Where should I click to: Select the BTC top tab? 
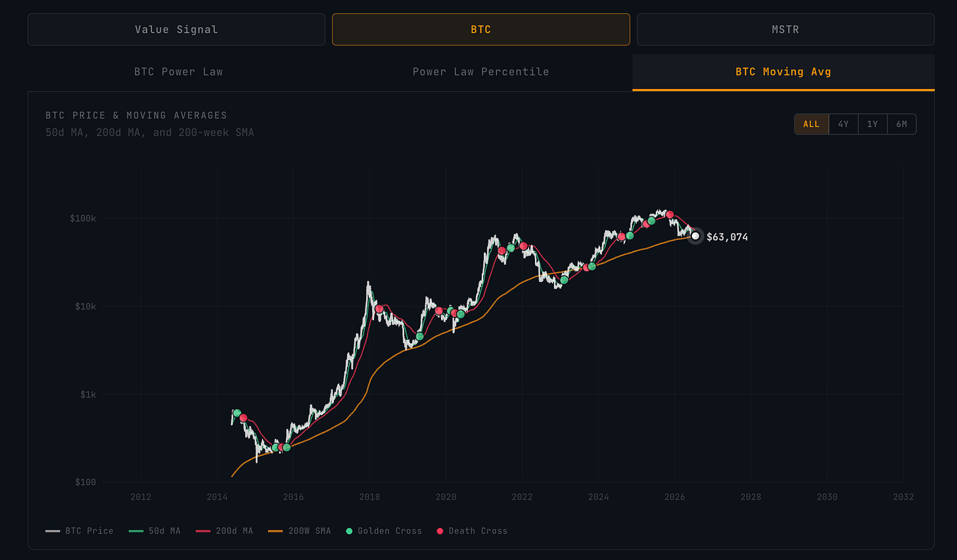pyautogui.click(x=481, y=30)
